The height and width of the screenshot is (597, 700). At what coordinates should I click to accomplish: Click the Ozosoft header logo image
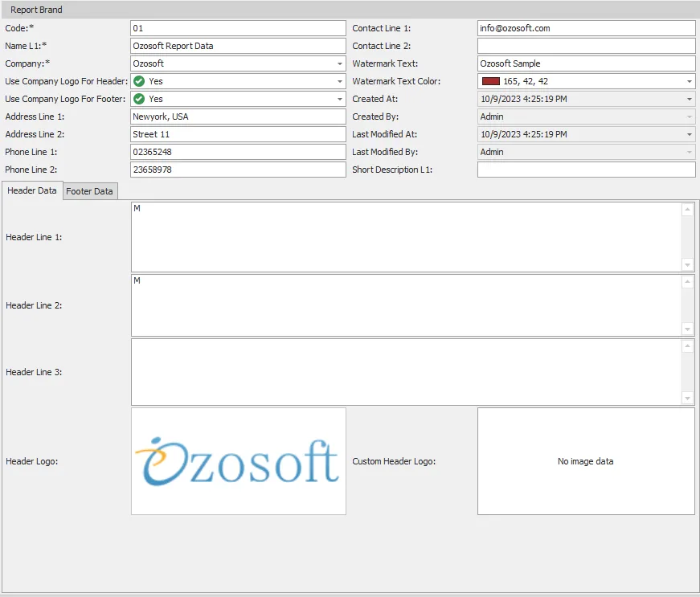coord(238,460)
